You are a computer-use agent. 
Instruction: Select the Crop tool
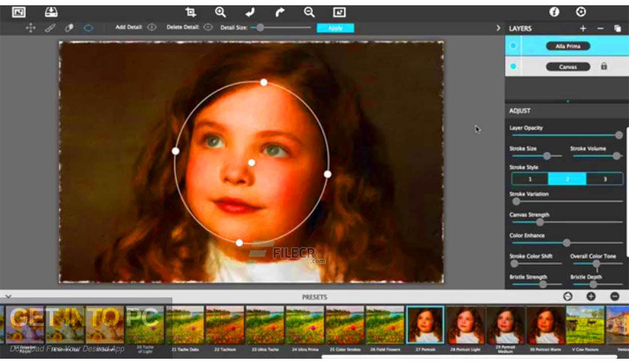pyautogui.click(x=190, y=12)
